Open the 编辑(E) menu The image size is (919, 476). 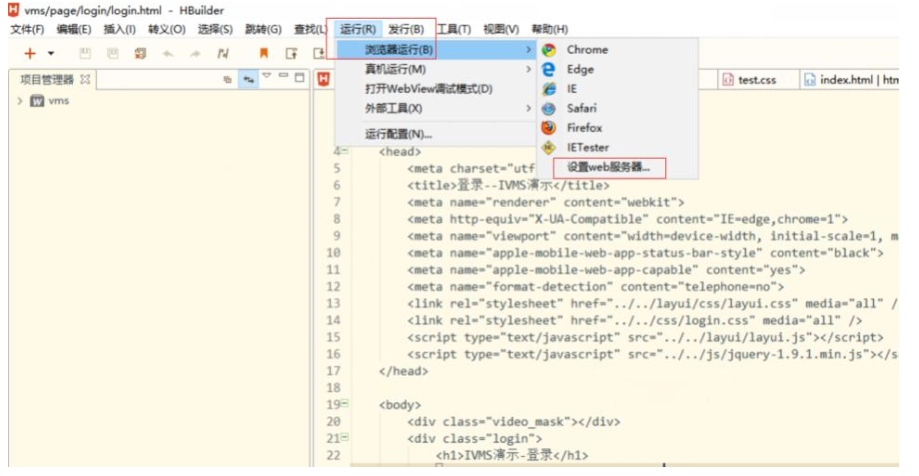click(74, 29)
